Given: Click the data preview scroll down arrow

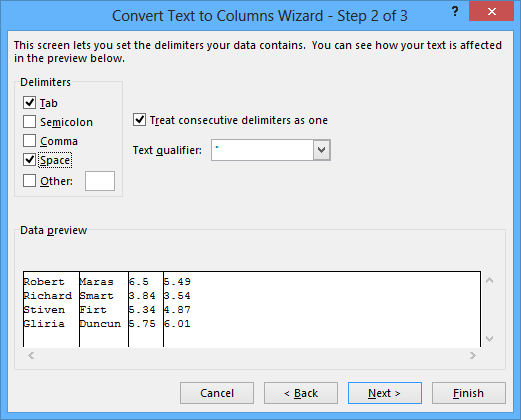Looking at the screenshot, I should click(489, 339).
